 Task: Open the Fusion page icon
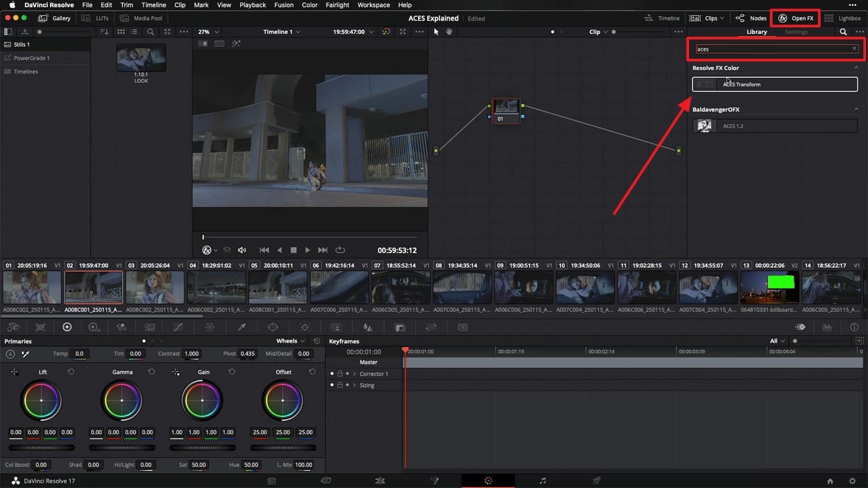tap(435, 481)
